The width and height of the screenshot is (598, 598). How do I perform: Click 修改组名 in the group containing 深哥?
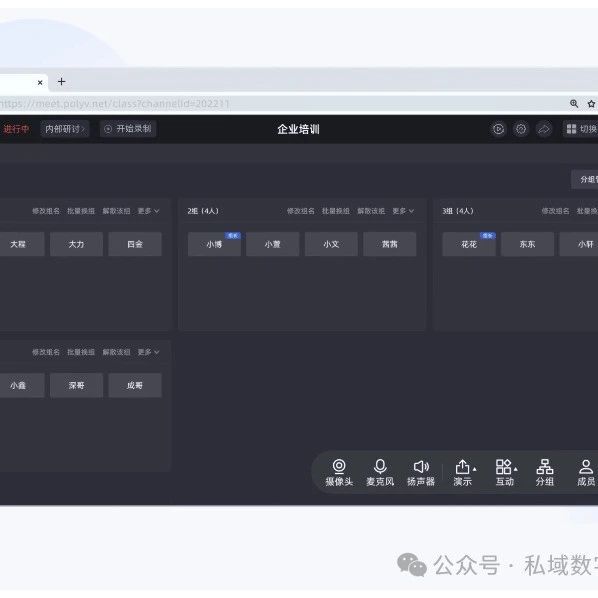46,352
